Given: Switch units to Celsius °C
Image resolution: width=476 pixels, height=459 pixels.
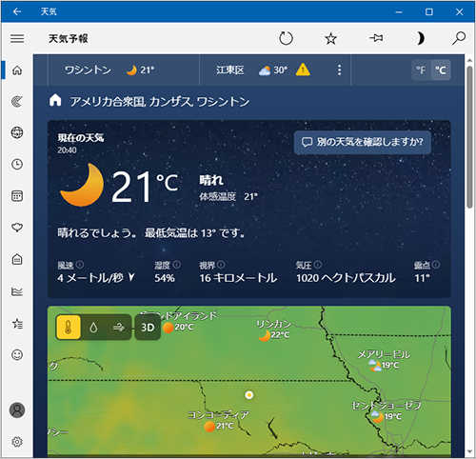Looking at the screenshot, I should (x=441, y=70).
